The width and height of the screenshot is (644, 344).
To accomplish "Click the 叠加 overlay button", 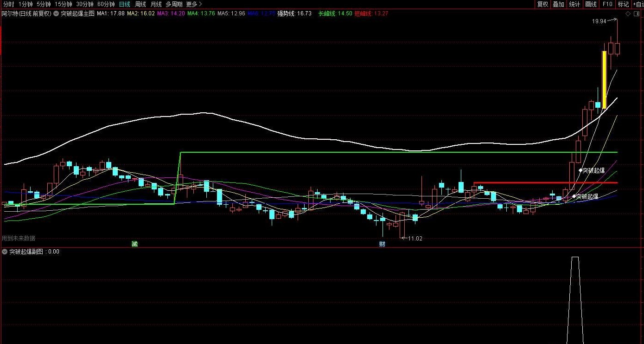I will 558,4.
